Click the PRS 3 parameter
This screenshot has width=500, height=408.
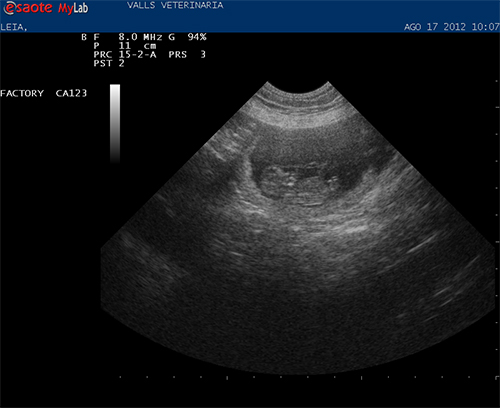pyautogui.click(x=187, y=55)
